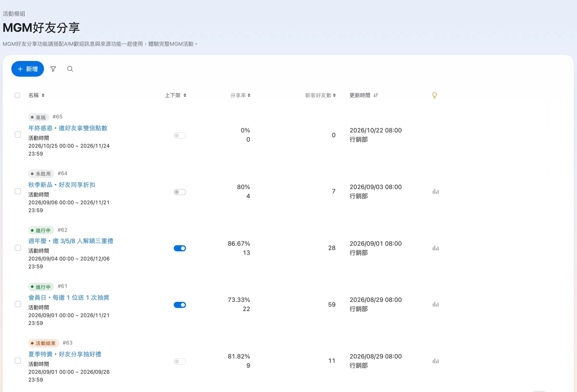Sort by 新客好友數 column
Image resolution: width=577 pixels, height=392 pixels.
point(320,95)
